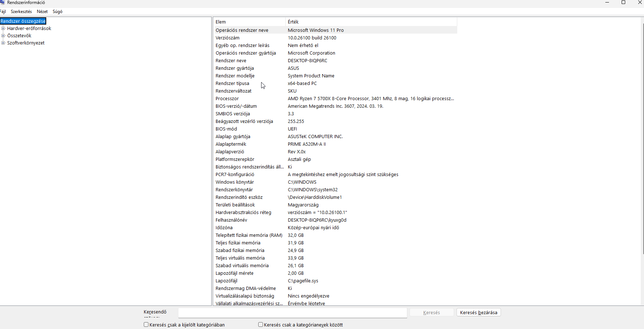Viewport: 644px width, 329px height.
Task: Select the Szoftverkörnyezet tree label
Action: (26, 43)
